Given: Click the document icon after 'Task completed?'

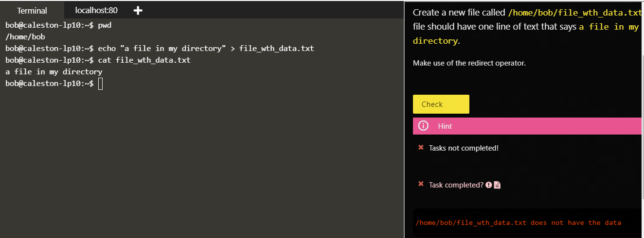Looking at the screenshot, I should tap(497, 185).
